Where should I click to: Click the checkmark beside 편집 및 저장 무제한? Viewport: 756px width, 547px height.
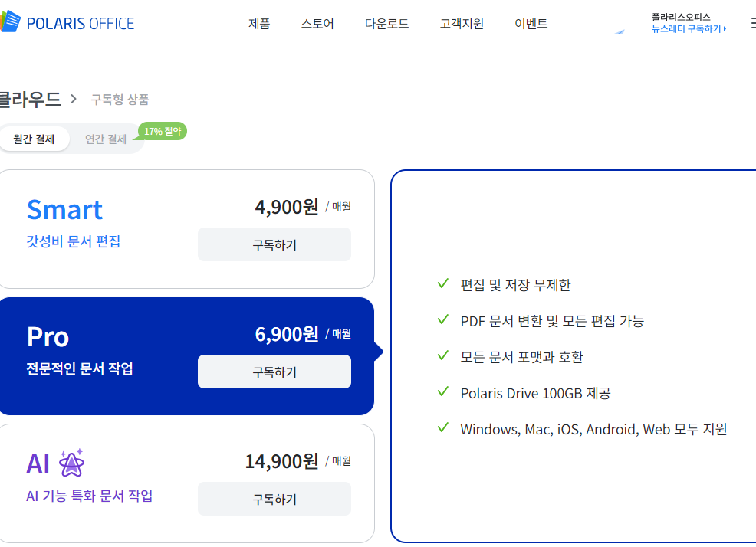[442, 283]
